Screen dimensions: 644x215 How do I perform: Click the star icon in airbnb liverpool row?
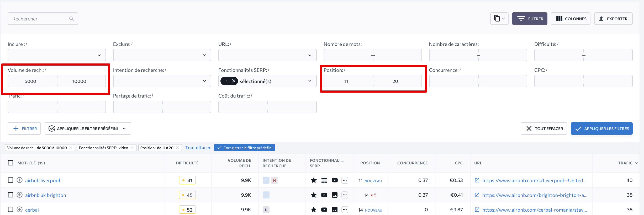(314, 180)
